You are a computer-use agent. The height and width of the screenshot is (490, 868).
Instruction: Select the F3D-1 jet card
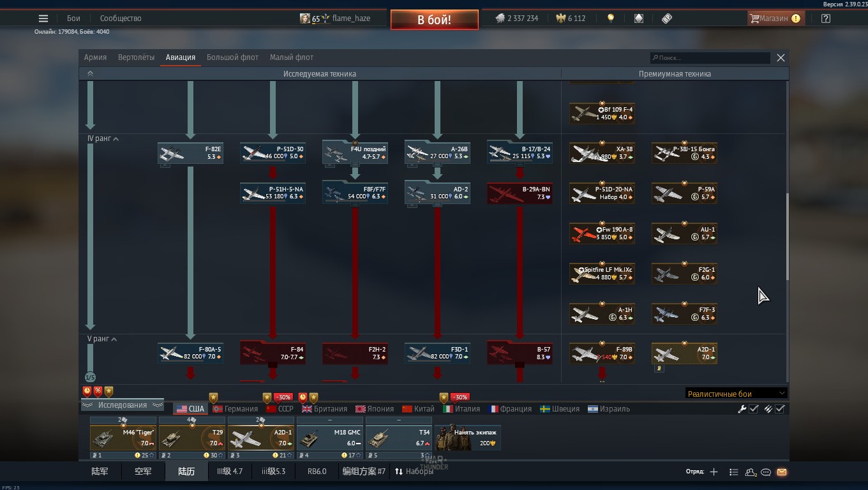pos(437,353)
